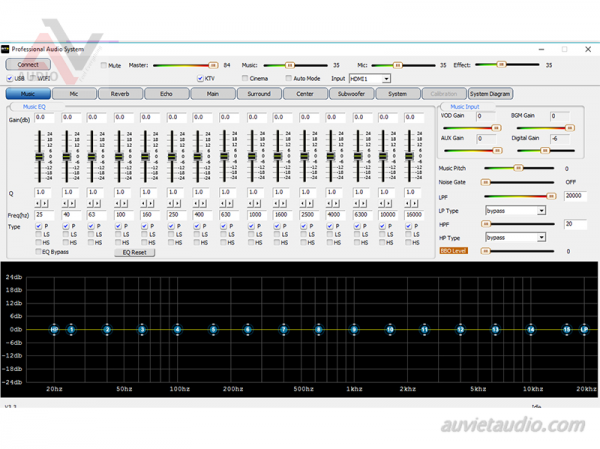The image size is (600, 449).
Task: Toggle the EQ Bypass checkbox
Action: coord(38,252)
